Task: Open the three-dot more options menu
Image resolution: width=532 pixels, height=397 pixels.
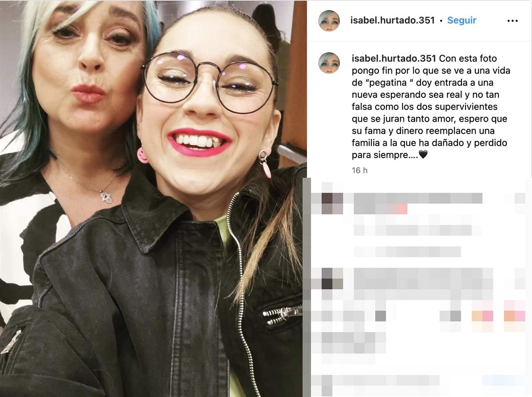Action: (x=512, y=20)
